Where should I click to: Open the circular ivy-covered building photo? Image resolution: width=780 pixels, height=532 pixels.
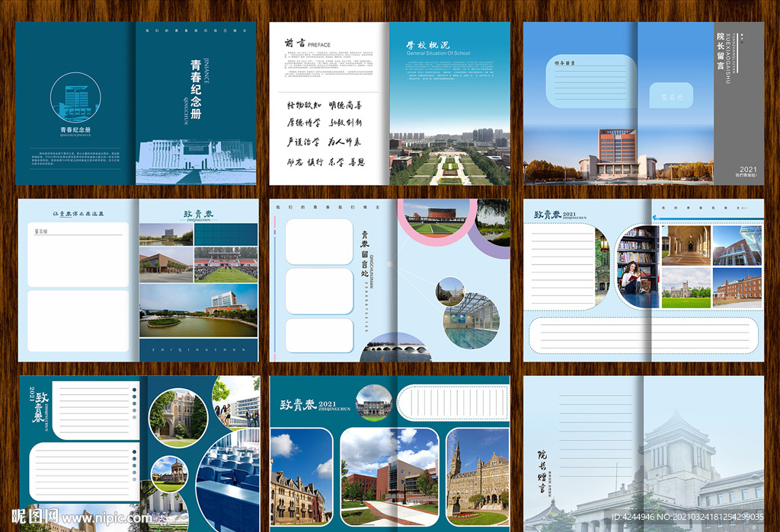(x=177, y=416)
